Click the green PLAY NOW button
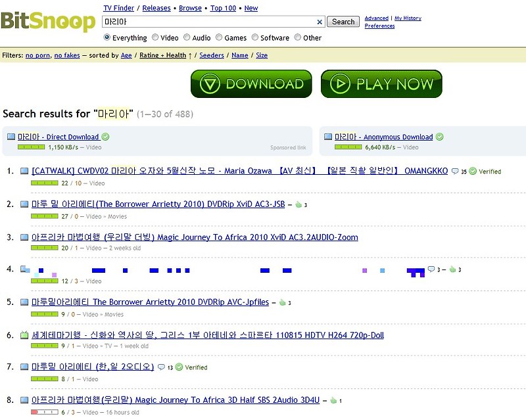The height and width of the screenshot is (420, 526). coord(381,84)
